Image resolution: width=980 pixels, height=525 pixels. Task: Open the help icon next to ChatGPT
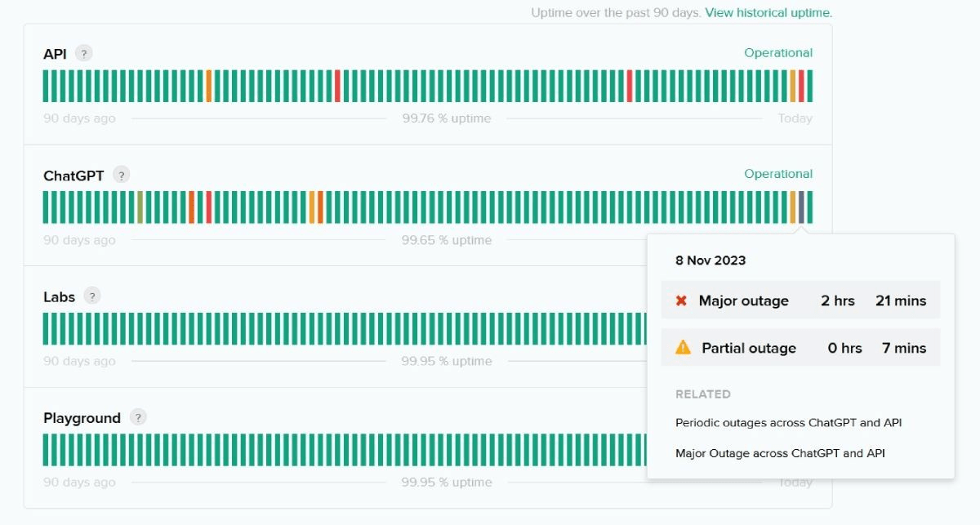[121, 175]
